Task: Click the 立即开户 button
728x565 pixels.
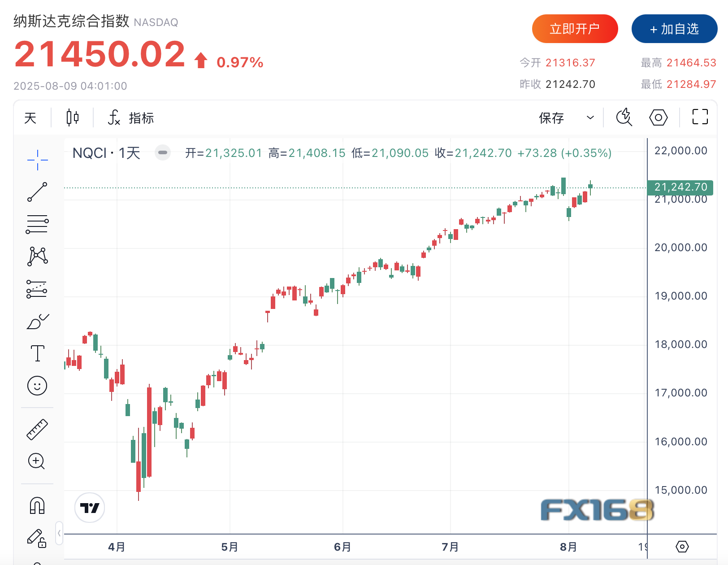Action: tap(575, 29)
